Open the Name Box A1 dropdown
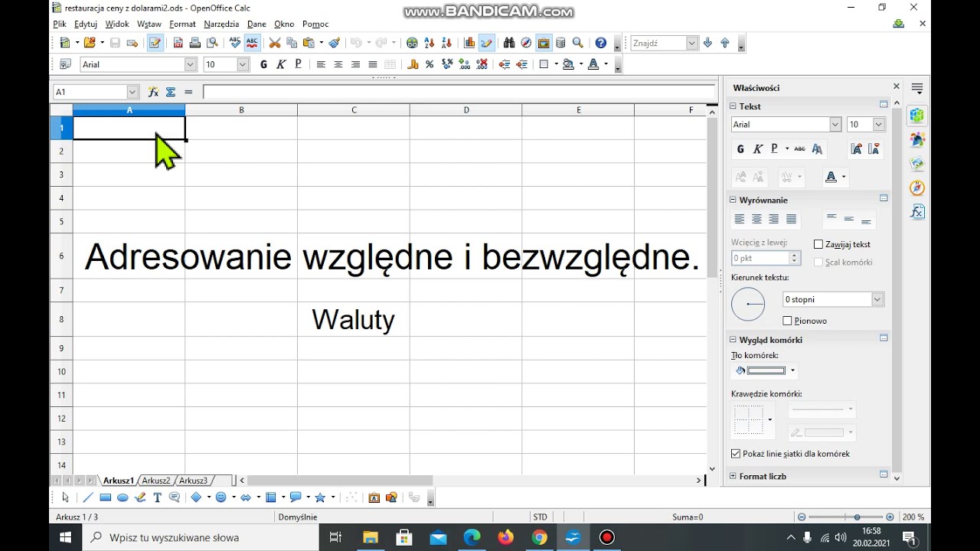 132,92
